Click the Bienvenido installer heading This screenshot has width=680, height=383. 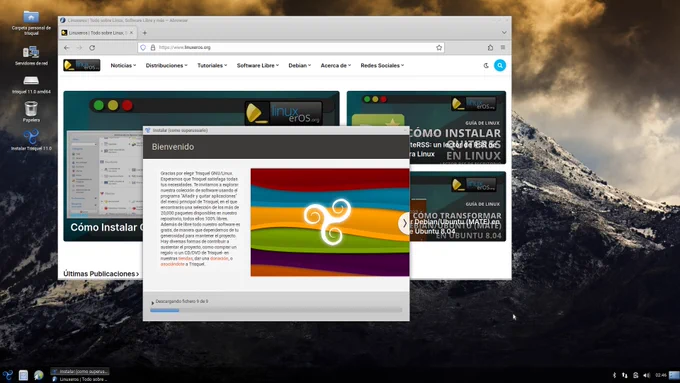(173, 147)
